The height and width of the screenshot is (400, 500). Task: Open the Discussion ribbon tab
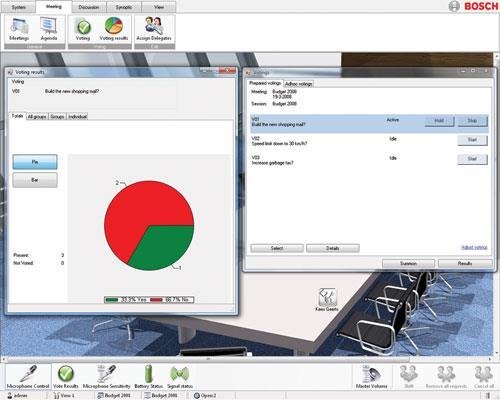point(89,7)
